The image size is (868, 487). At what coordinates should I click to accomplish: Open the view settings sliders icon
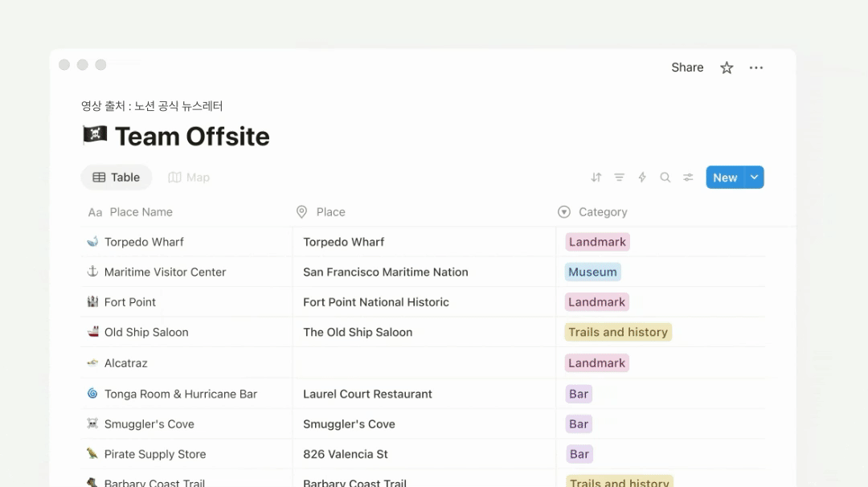[688, 178]
